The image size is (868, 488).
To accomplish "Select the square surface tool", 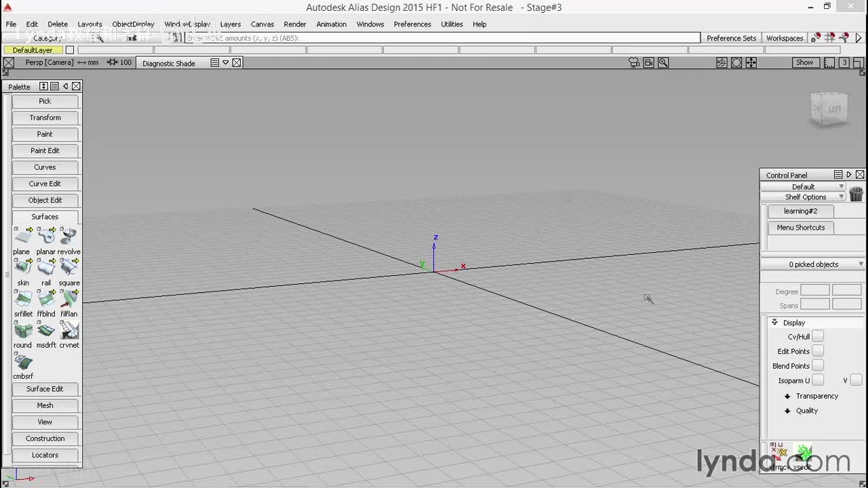I will pos(68,267).
